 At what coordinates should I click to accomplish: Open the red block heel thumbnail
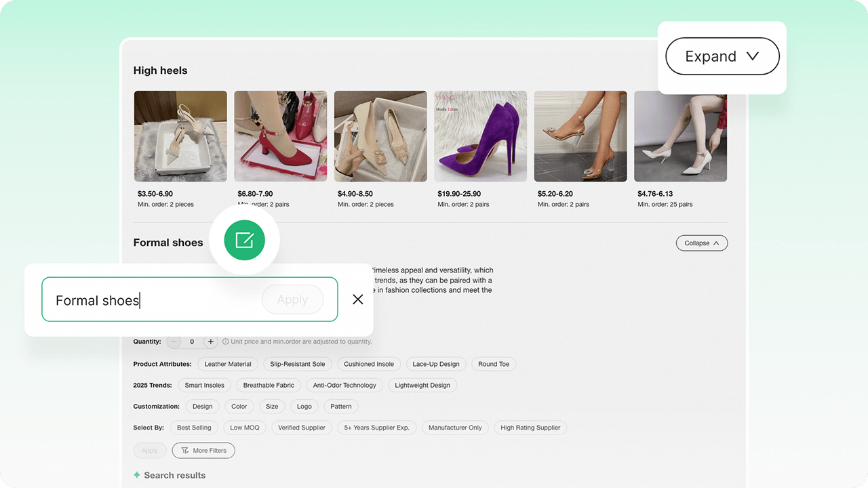point(280,136)
